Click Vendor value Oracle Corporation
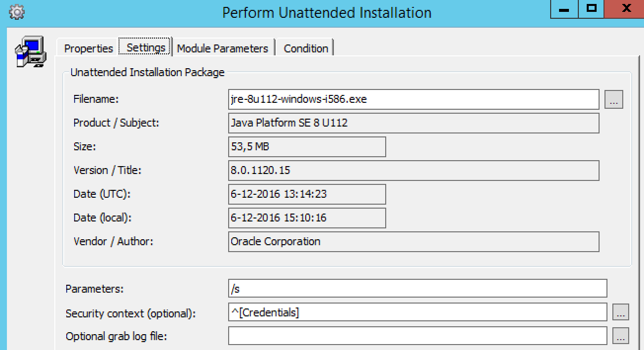The width and height of the screenshot is (644, 350). point(414,242)
